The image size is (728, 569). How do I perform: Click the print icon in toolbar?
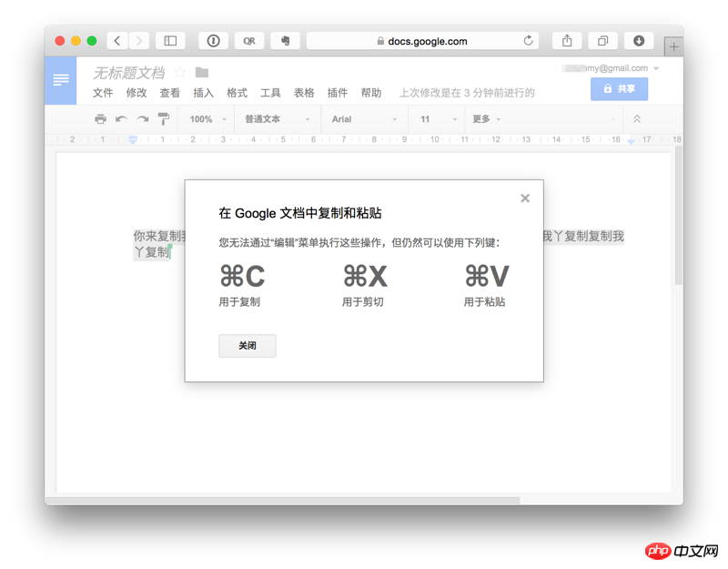click(100, 119)
